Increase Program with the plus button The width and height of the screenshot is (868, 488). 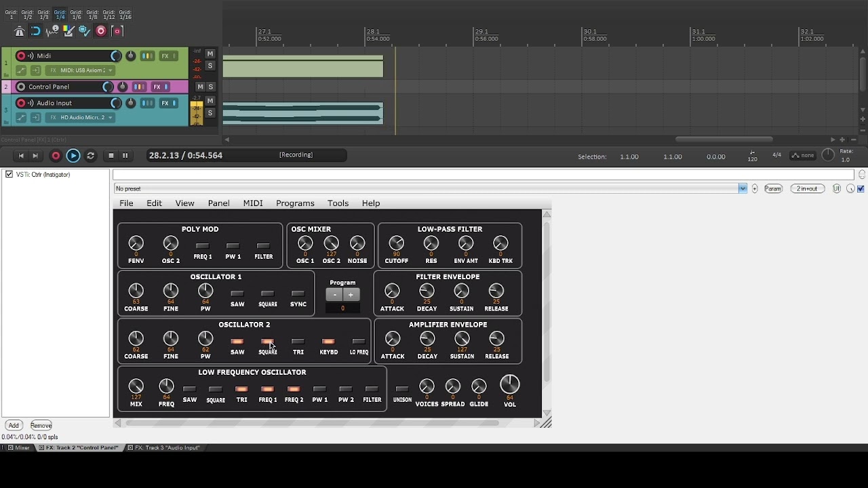[x=351, y=295]
